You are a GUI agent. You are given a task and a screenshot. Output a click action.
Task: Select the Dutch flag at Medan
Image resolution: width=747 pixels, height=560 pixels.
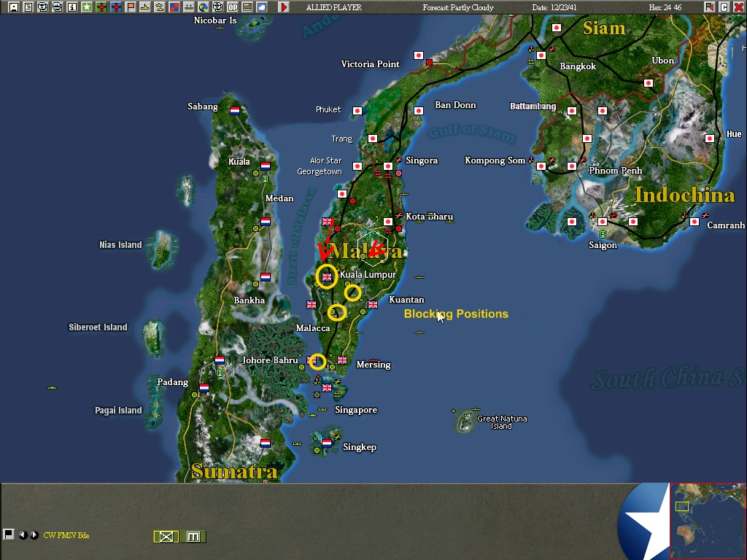tap(266, 222)
